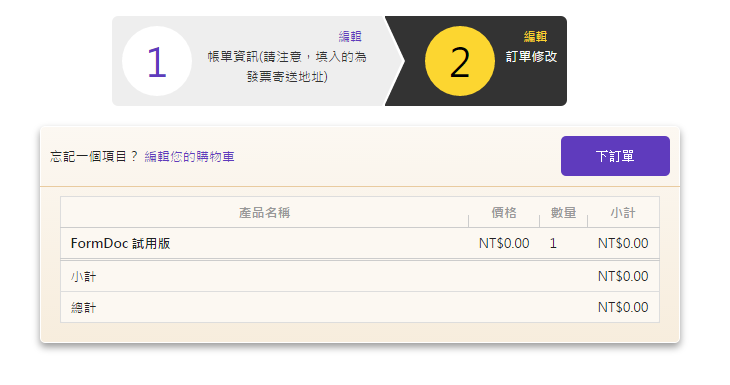Open the 編輯您的購物車 link
Viewport: 730px width, 385px height.
[x=189, y=156]
